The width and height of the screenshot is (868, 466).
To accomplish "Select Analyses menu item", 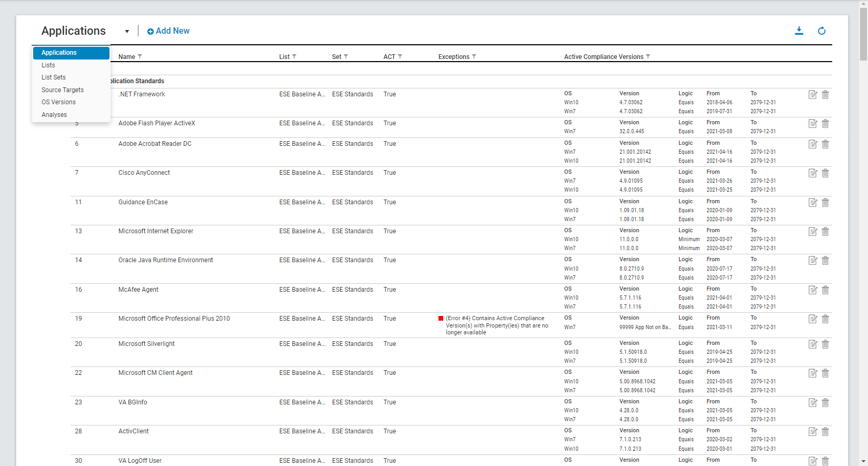I will pyautogui.click(x=71, y=115).
